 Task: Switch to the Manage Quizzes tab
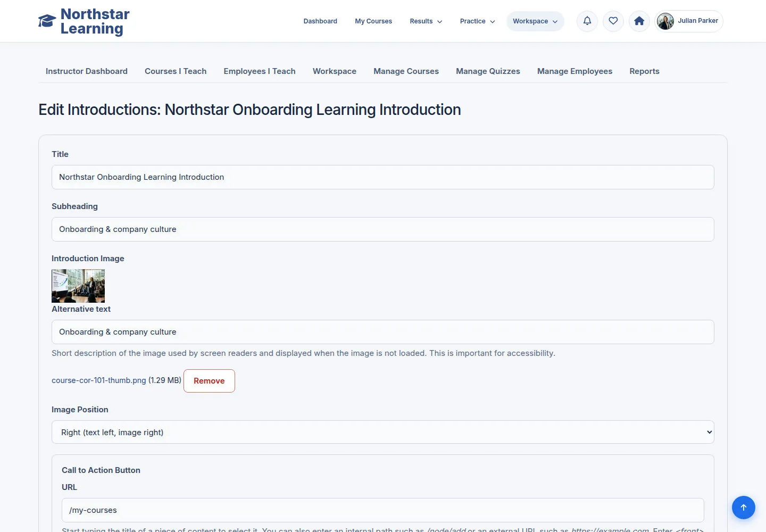point(488,71)
